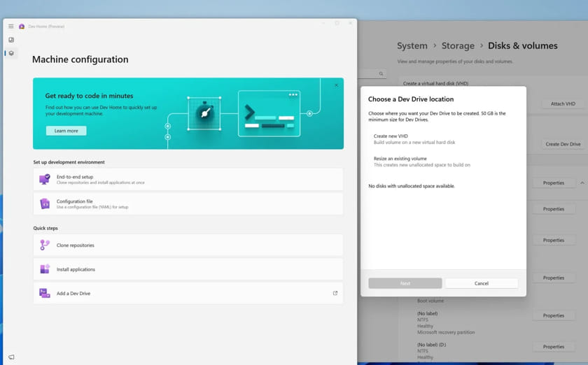Open the Dashboard icon in the Dev Home sidebar
The width and height of the screenshot is (588, 365).
click(x=11, y=40)
